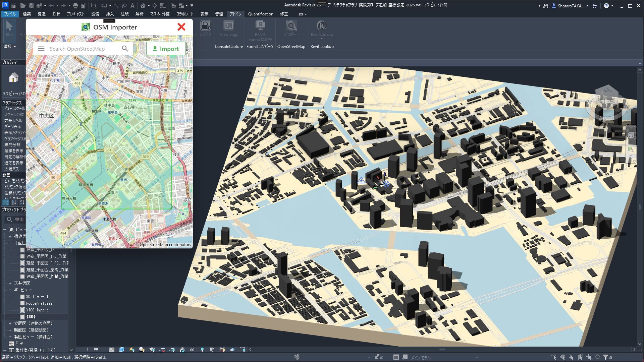Open the ファイル menu tab

click(x=10, y=14)
